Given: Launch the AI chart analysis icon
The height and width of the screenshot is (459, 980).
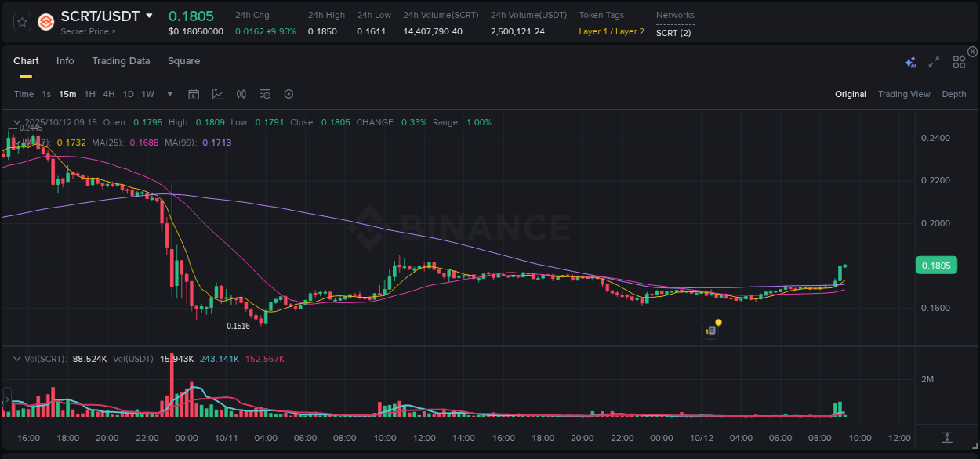Looking at the screenshot, I should pos(910,61).
